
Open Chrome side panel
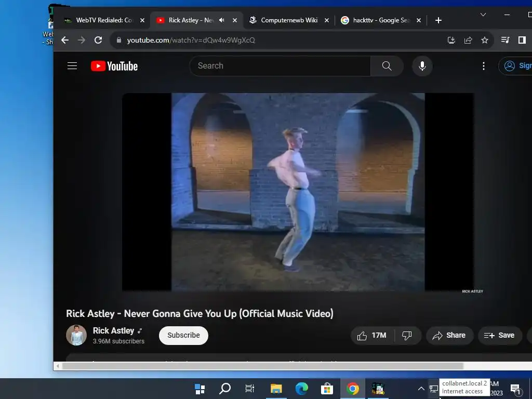point(522,40)
